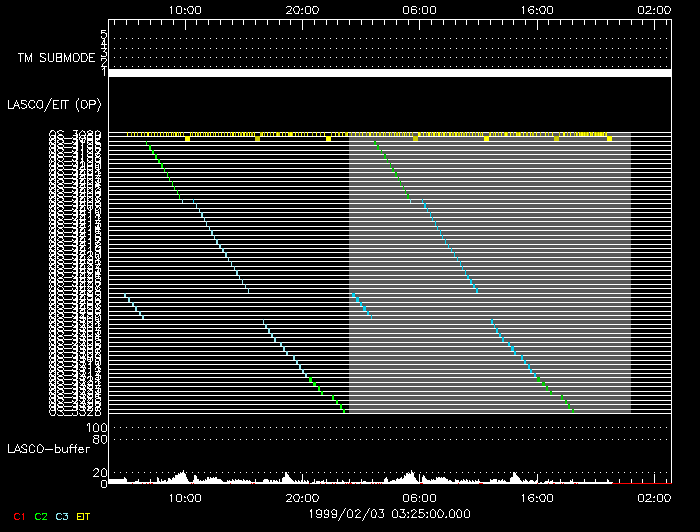Click the 02:00 label on the bottom axis
Viewport: 700px width, 532px height.
tap(654, 497)
